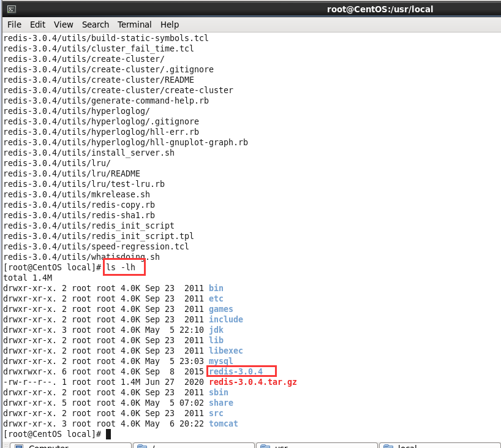The height and width of the screenshot is (448, 501).
Task: Click the bin directory name
Action: pos(216,289)
